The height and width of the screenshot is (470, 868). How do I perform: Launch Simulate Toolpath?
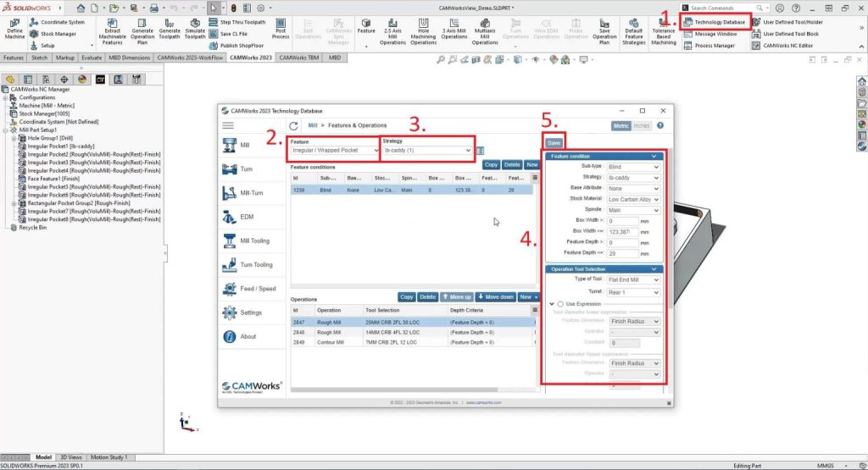tap(195, 29)
